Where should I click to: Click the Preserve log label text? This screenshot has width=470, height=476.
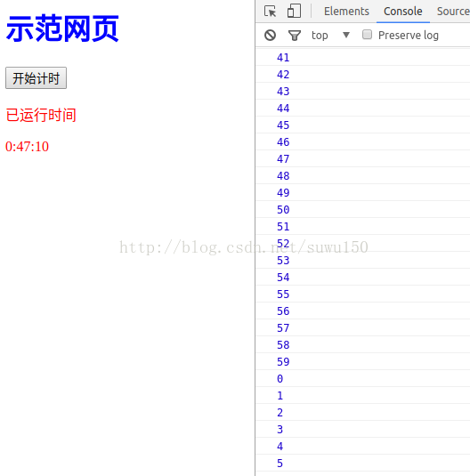(x=409, y=36)
